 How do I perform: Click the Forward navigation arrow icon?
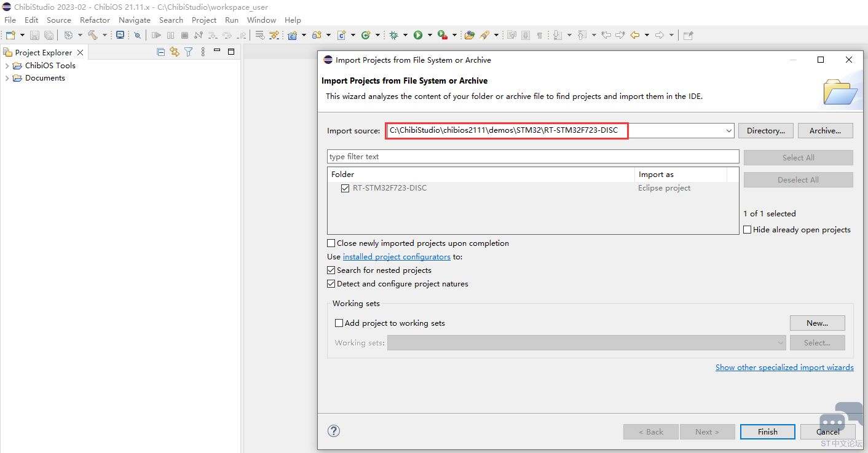pyautogui.click(x=660, y=35)
